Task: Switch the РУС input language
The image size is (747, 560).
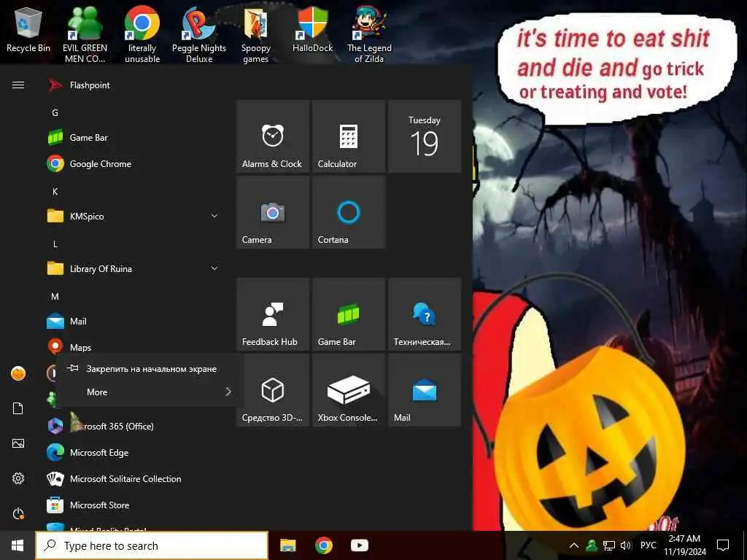Action: (648, 545)
